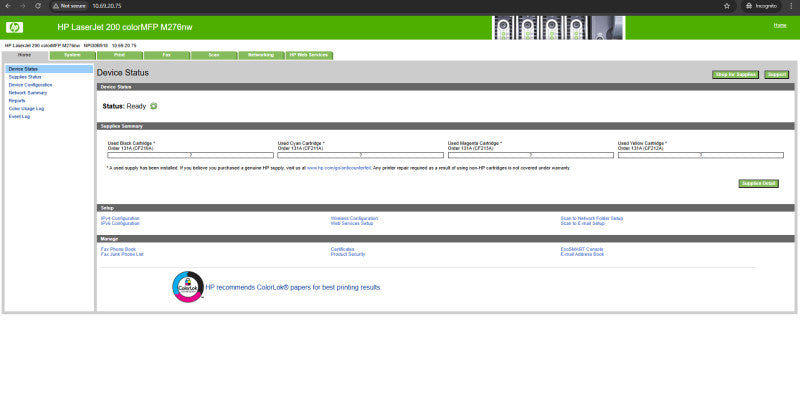Open the hp.com anticounterfeit link
This screenshot has height=409, width=800.
pyautogui.click(x=339, y=168)
